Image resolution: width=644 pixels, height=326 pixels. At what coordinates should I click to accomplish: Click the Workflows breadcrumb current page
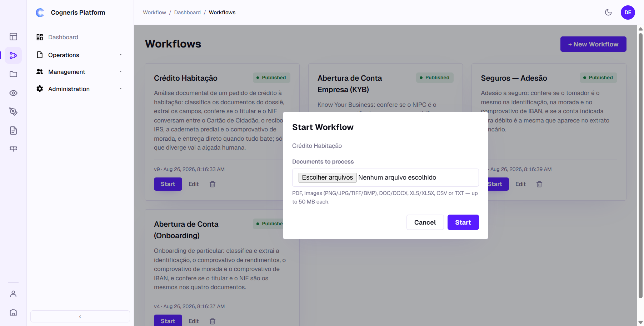pos(222,12)
